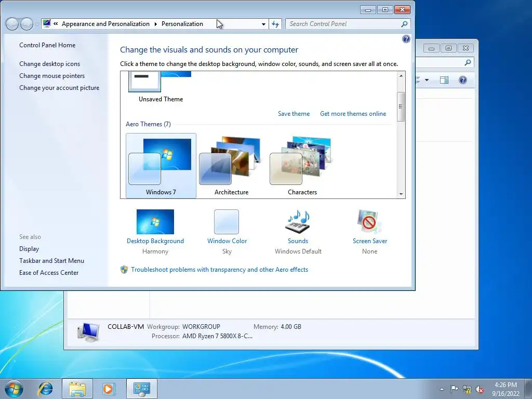Open the Window Color swatch
This screenshot has height=399, width=532.
227,221
